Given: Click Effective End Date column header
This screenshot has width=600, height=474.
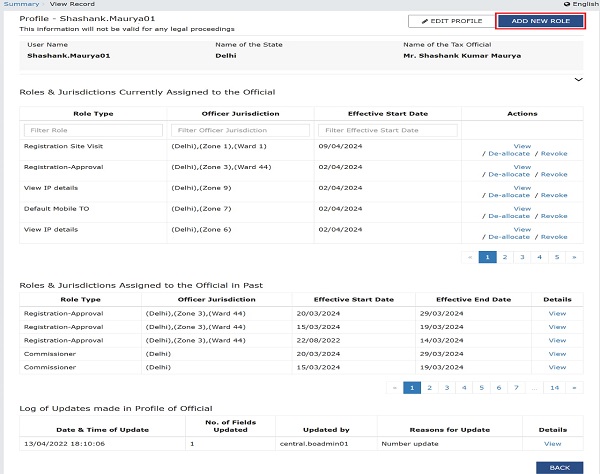Looking at the screenshot, I should coord(473,300).
